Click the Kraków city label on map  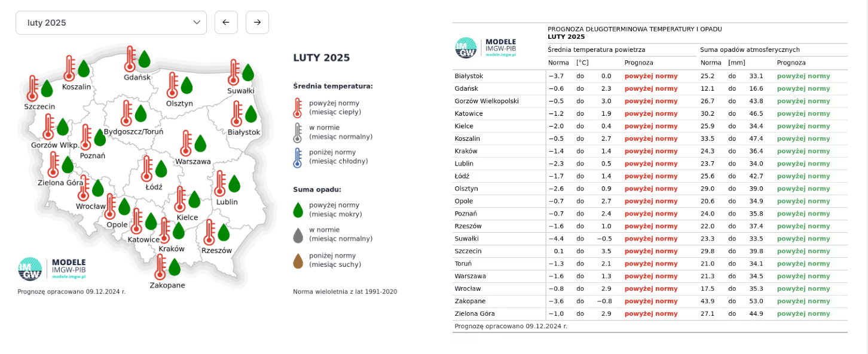[x=172, y=249]
